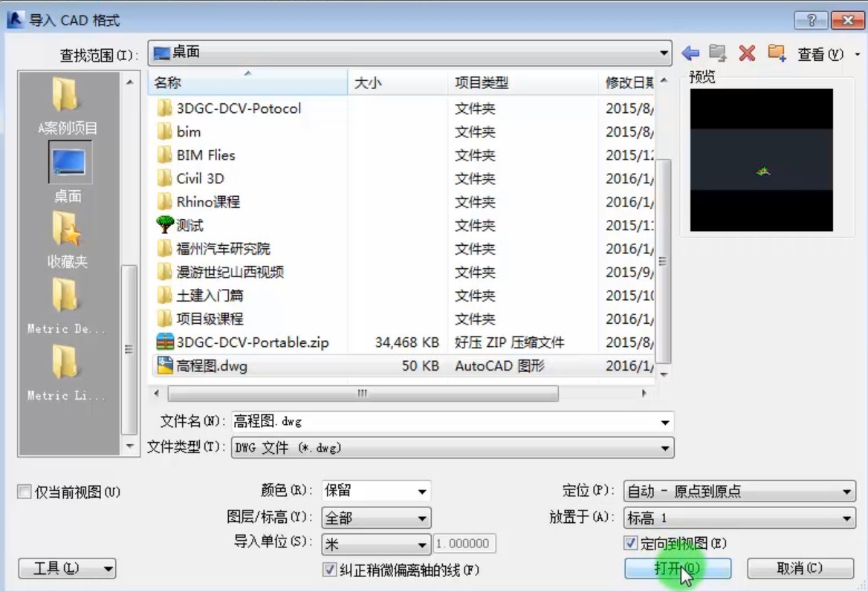Enable the 仅当前视图 checkbox
The height and width of the screenshot is (592, 868).
(24, 492)
